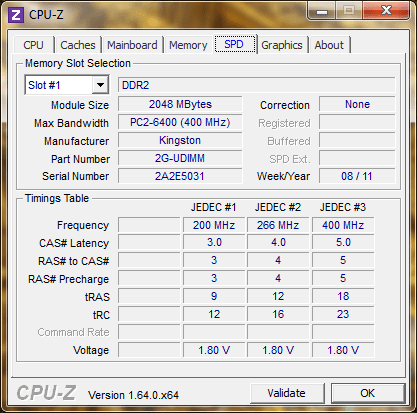The width and height of the screenshot is (417, 413).
Task: Close the CPU-Z window
Action: click(x=386, y=11)
